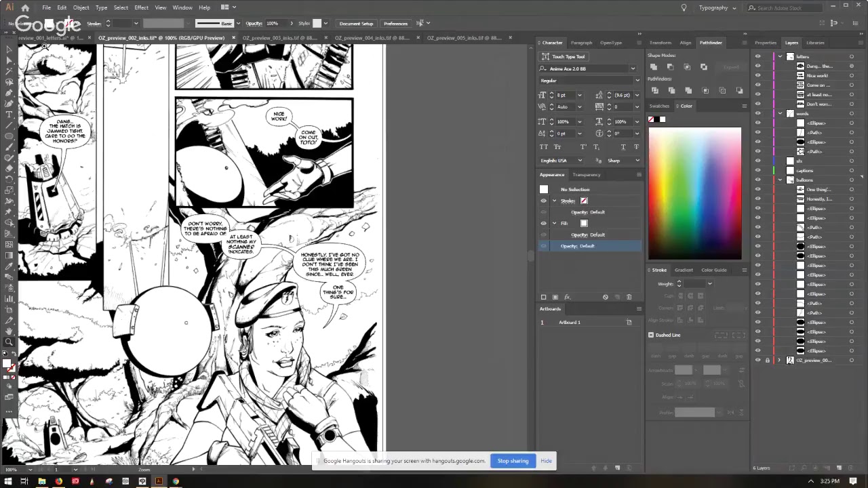Click the Unite shape mode icon
Screen dimensions: 868x488
[x=654, y=66]
